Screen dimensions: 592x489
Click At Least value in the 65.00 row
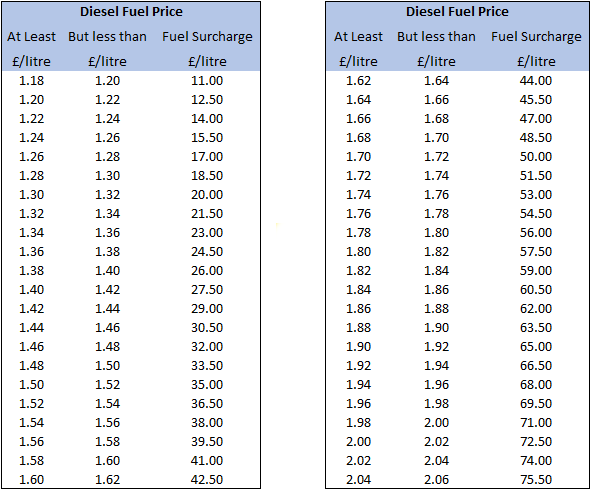pyautogui.click(x=358, y=347)
